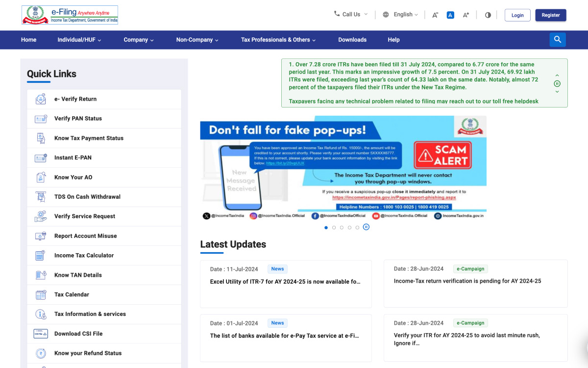This screenshot has width=588, height=368.
Task: Open the ITR-7 Excel Utility news card
Action: (x=286, y=281)
